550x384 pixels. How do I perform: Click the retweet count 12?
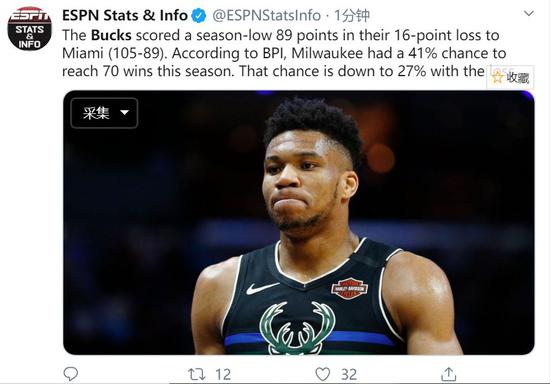[x=223, y=375]
